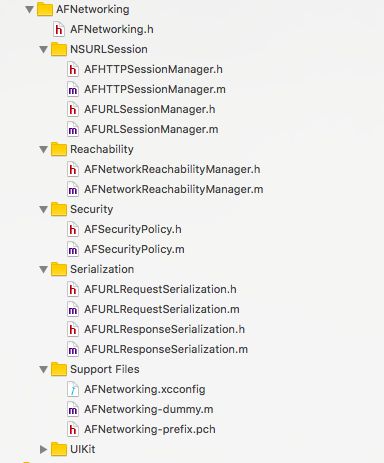Click the AFNetworking.h header file icon
The width and height of the screenshot is (384, 463).
tap(59, 29)
